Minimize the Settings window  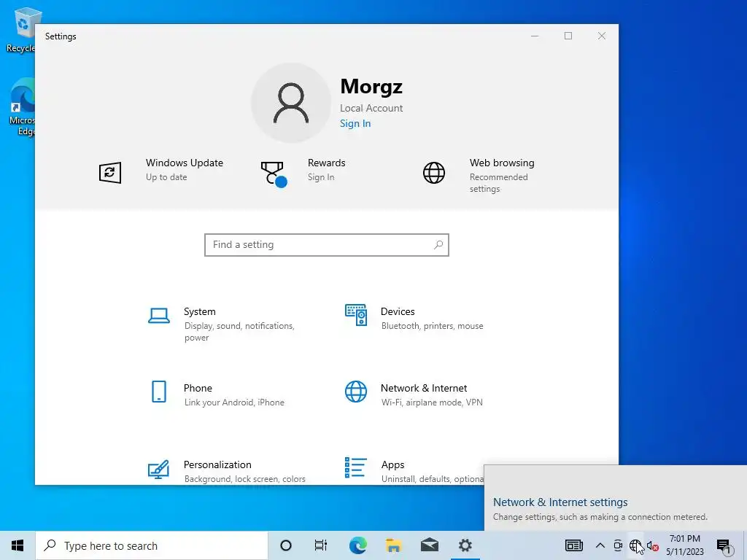pos(535,36)
